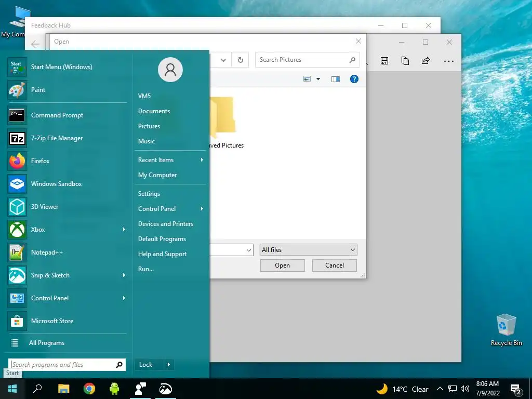
Task: Open the Paint app icon
Action: coord(17,90)
